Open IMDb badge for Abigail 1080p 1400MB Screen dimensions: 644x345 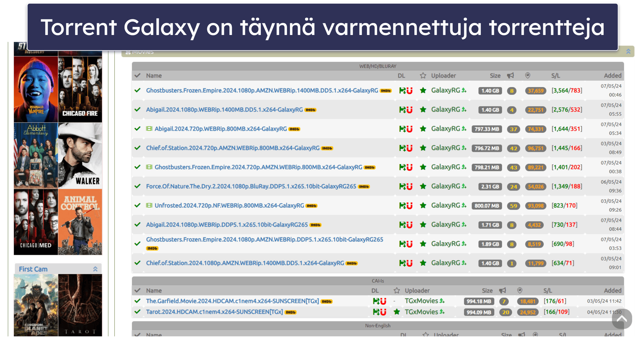click(x=310, y=110)
